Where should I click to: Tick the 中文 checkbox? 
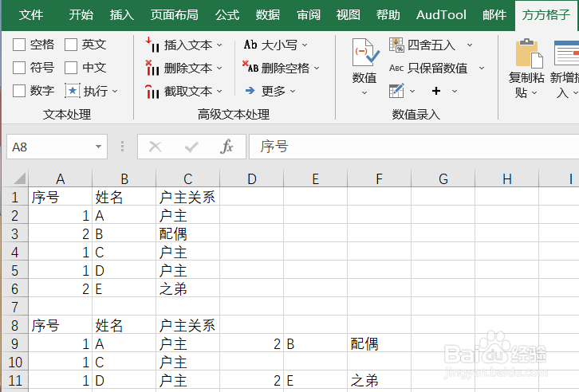[x=70, y=68]
